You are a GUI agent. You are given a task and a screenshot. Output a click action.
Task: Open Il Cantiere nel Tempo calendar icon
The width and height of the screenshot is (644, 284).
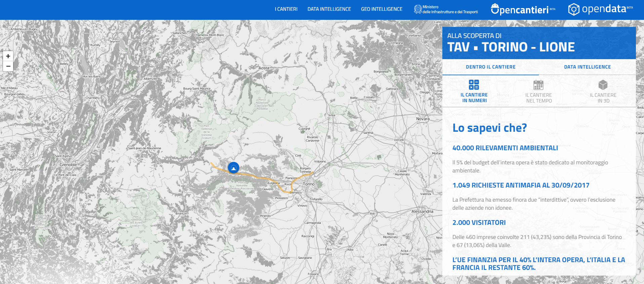pos(538,85)
